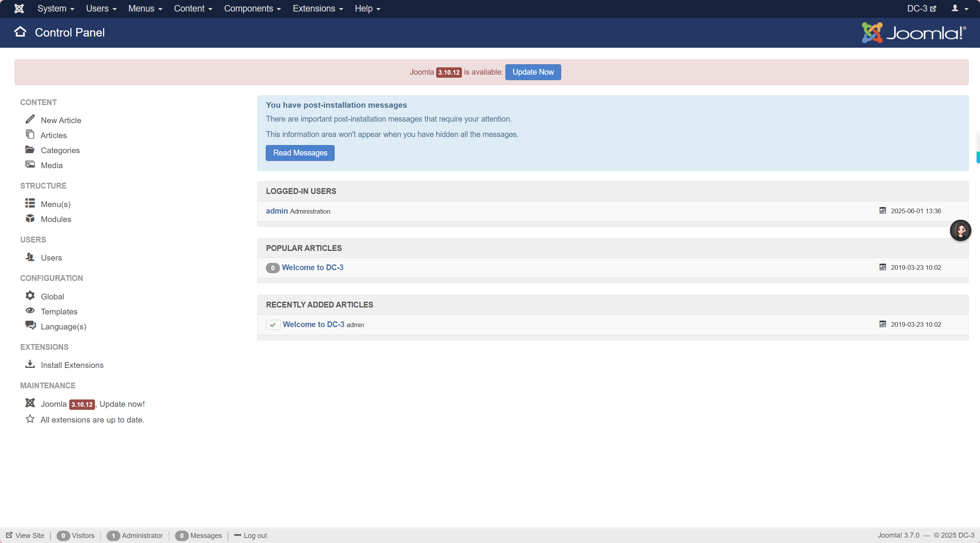Expand the Extensions dropdown menu
Viewport: 980px width, 543px height.
(x=318, y=8)
